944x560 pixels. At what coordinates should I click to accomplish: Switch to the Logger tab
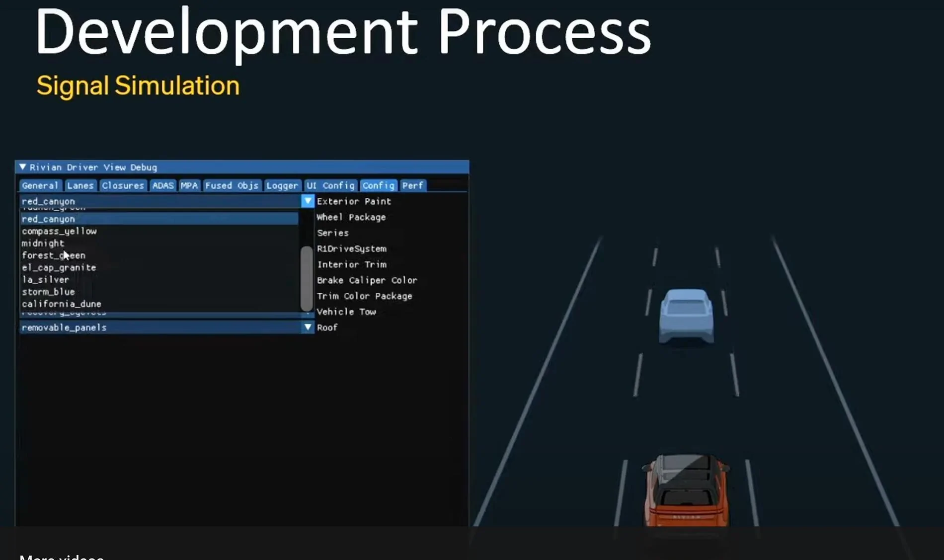pyautogui.click(x=282, y=185)
